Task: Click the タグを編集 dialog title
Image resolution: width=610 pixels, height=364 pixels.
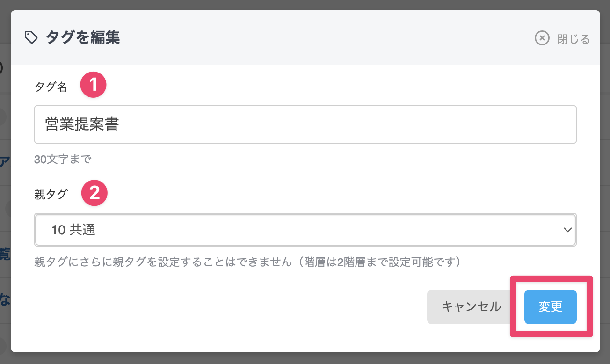Action: [83, 37]
